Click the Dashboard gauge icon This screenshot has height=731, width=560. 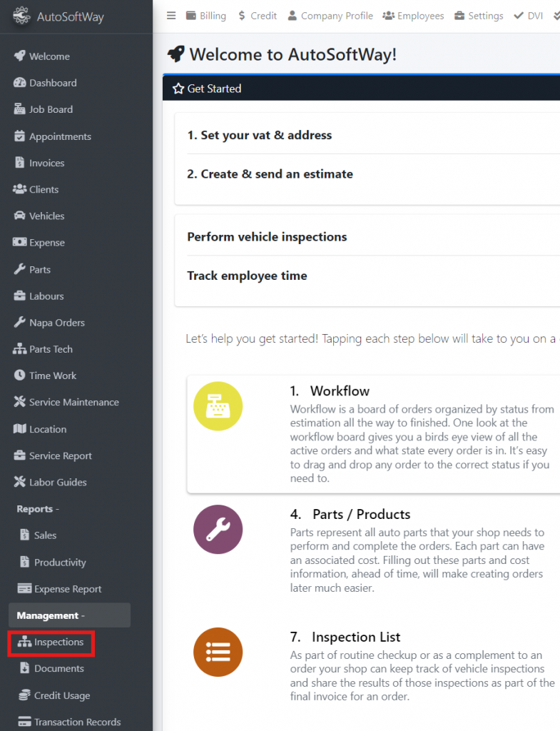pos(19,83)
